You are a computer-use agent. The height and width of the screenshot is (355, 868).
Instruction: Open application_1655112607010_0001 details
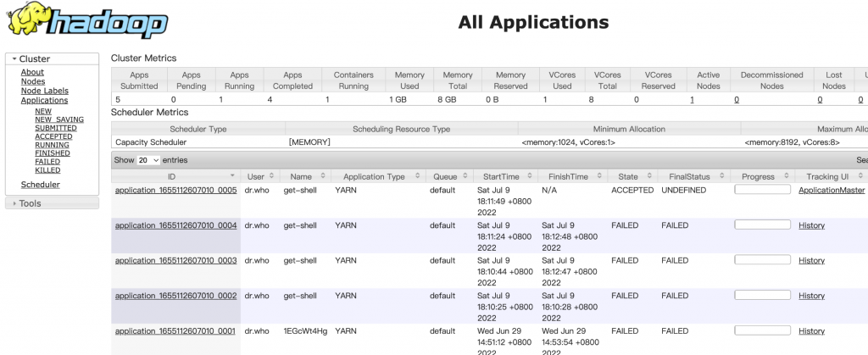point(175,330)
